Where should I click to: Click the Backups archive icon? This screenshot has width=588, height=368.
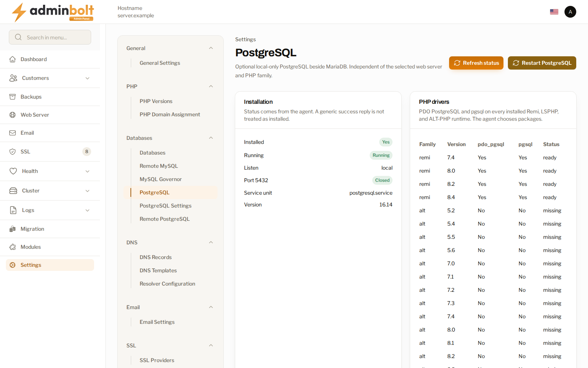[x=12, y=97]
